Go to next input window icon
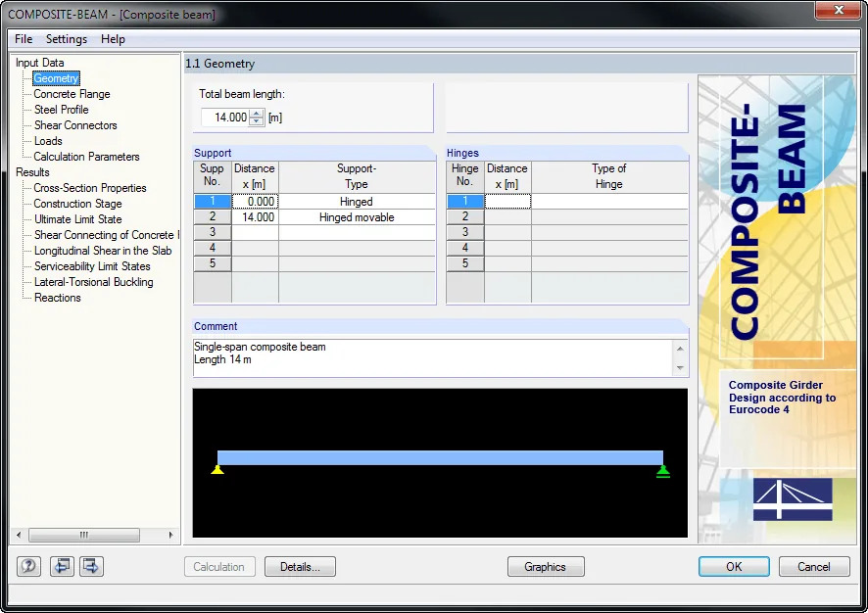The image size is (868, 613). click(x=91, y=566)
